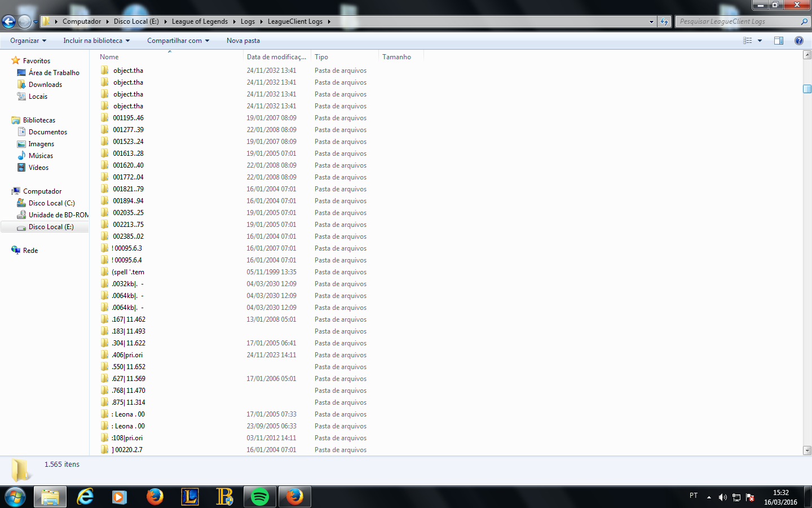This screenshot has height=508, width=812.
Task: Click the vertical scrollbar thumb
Action: [807, 89]
